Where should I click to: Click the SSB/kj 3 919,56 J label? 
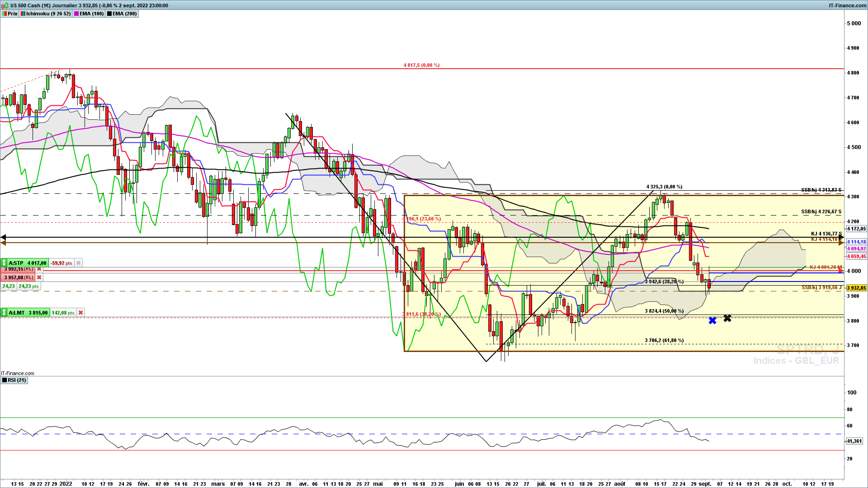821,287
